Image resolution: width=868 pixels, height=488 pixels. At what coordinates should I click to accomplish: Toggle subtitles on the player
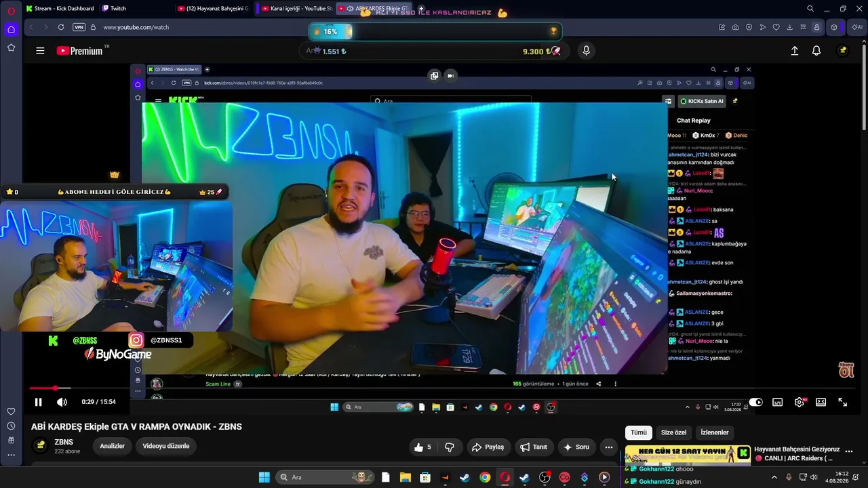(778, 402)
